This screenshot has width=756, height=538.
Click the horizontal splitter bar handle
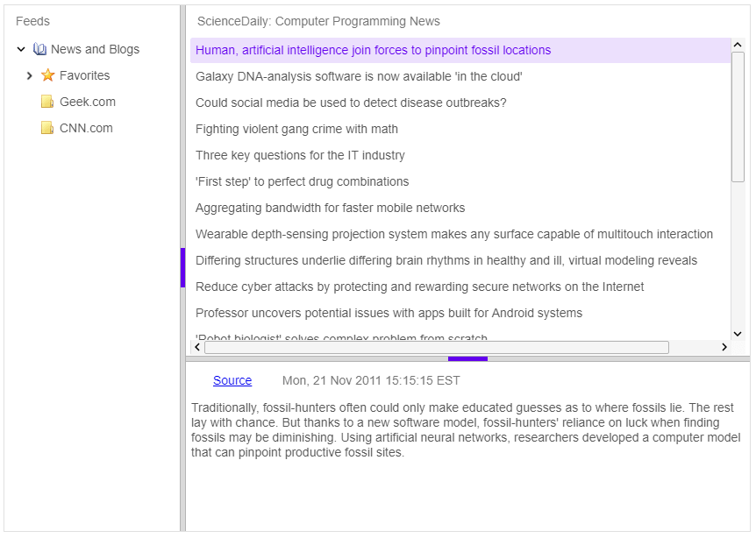click(467, 358)
